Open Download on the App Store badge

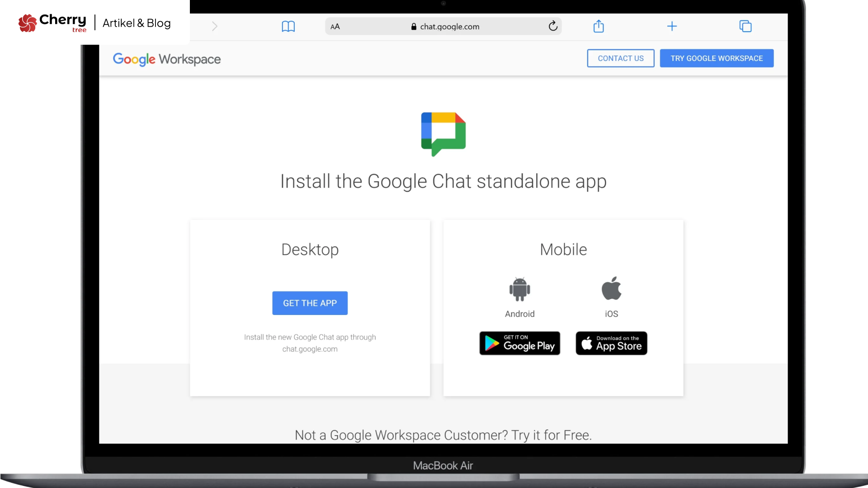(x=612, y=343)
